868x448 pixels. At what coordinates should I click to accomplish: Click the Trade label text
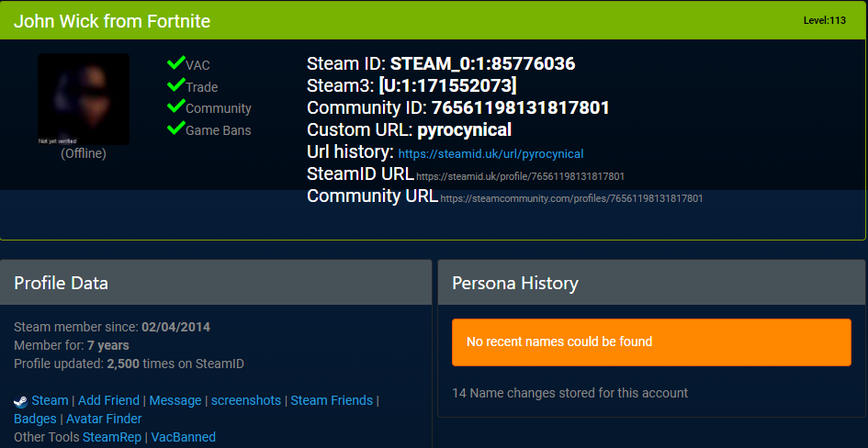[201, 87]
